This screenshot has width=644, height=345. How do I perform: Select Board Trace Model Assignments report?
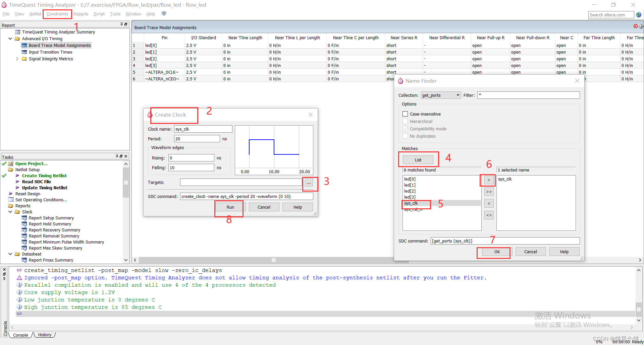(x=60, y=46)
